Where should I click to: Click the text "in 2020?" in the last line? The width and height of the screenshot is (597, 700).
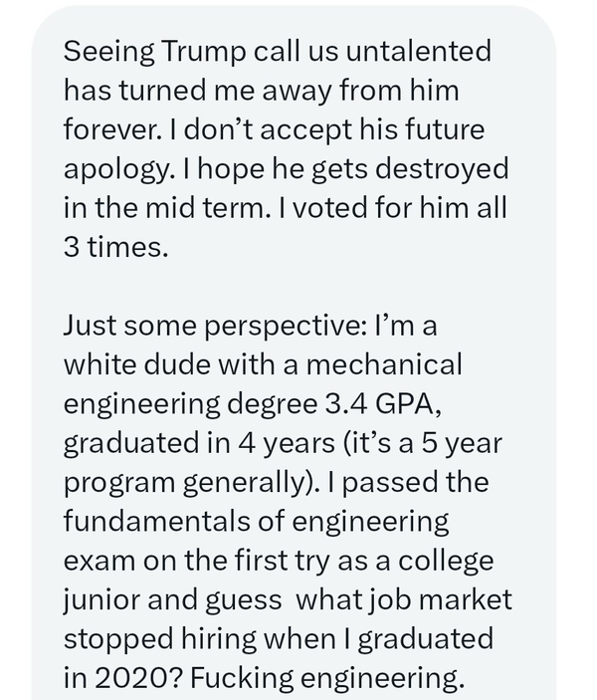pyautogui.click(x=121, y=677)
